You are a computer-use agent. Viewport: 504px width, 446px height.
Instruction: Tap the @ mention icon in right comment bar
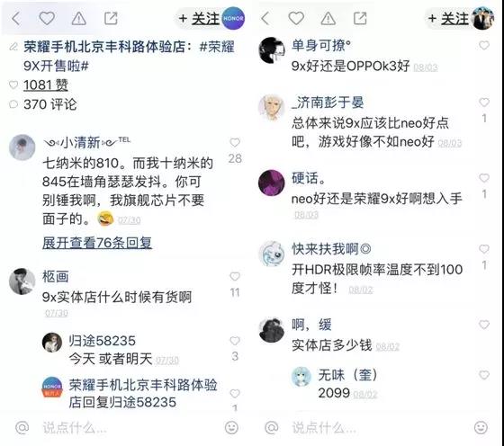pos(272,427)
